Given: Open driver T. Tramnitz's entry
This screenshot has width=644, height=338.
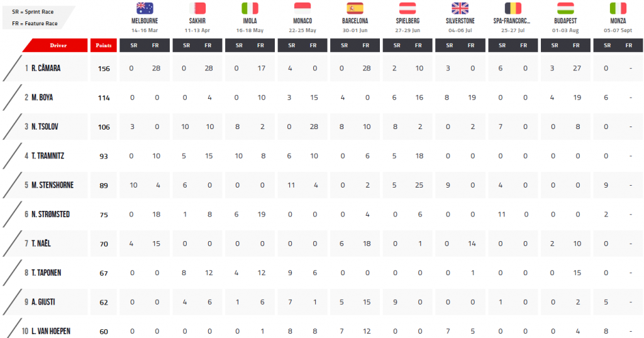Looking at the screenshot, I should [x=48, y=156].
